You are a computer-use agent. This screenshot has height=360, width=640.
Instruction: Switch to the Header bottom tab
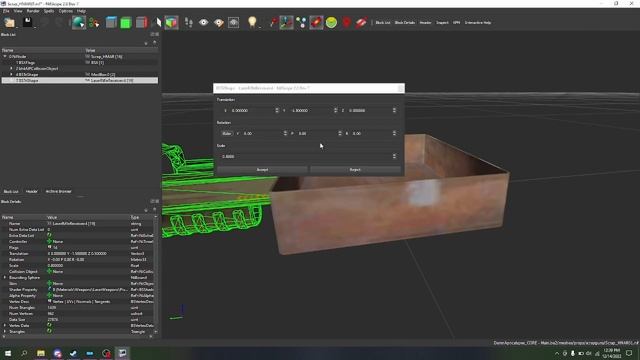(31, 191)
